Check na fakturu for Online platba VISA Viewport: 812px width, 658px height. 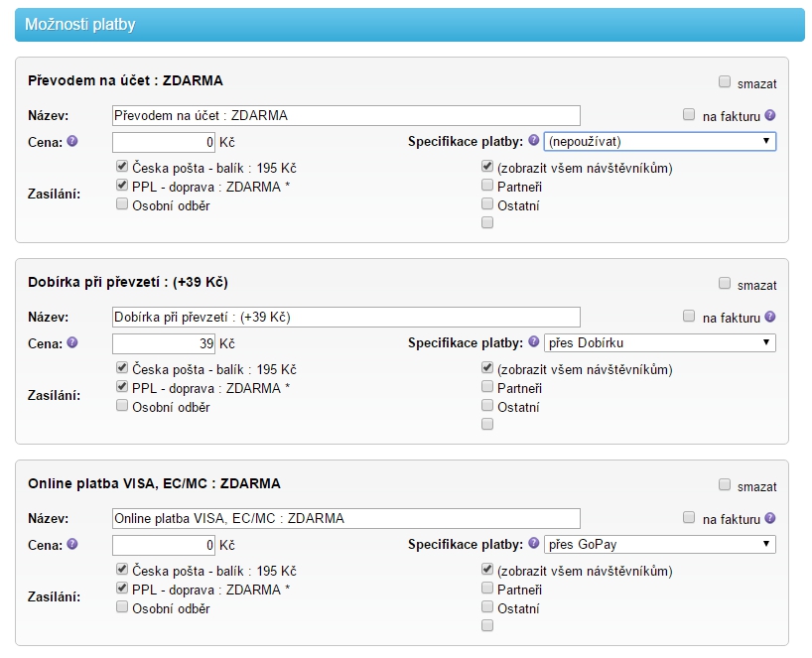pos(689,517)
